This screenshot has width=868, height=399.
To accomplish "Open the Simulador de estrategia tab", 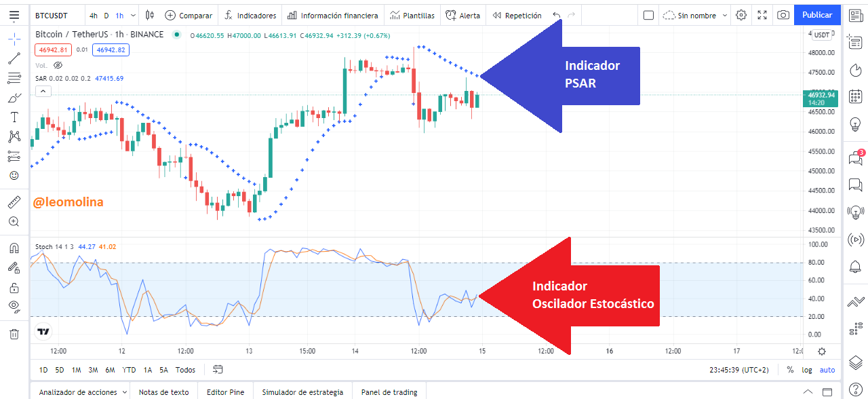I will 302,392.
